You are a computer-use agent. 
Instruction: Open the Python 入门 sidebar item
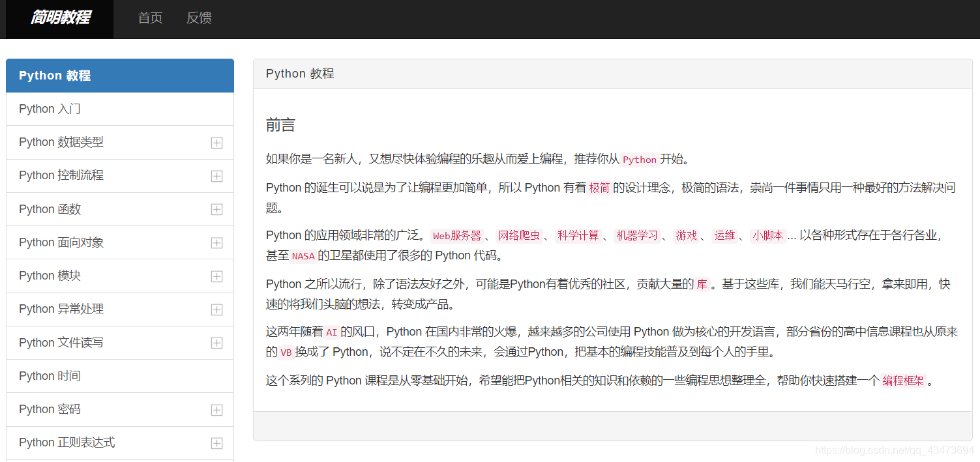coord(120,109)
